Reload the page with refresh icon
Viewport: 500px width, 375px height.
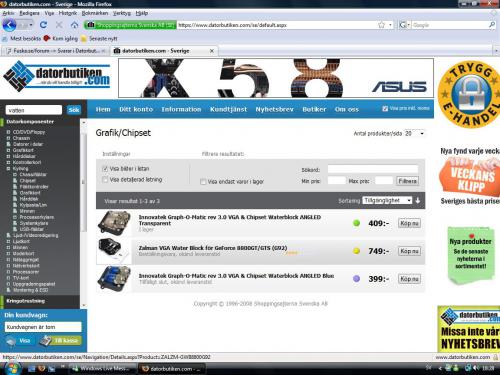43,25
